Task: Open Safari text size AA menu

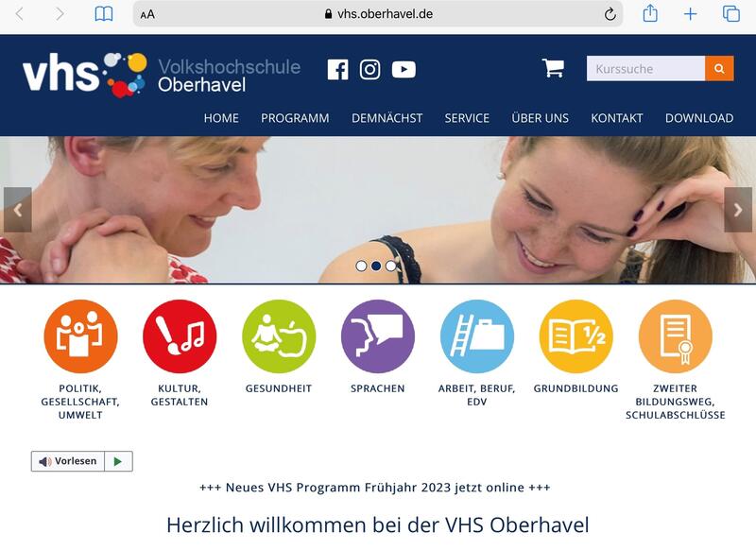Action: point(147,14)
